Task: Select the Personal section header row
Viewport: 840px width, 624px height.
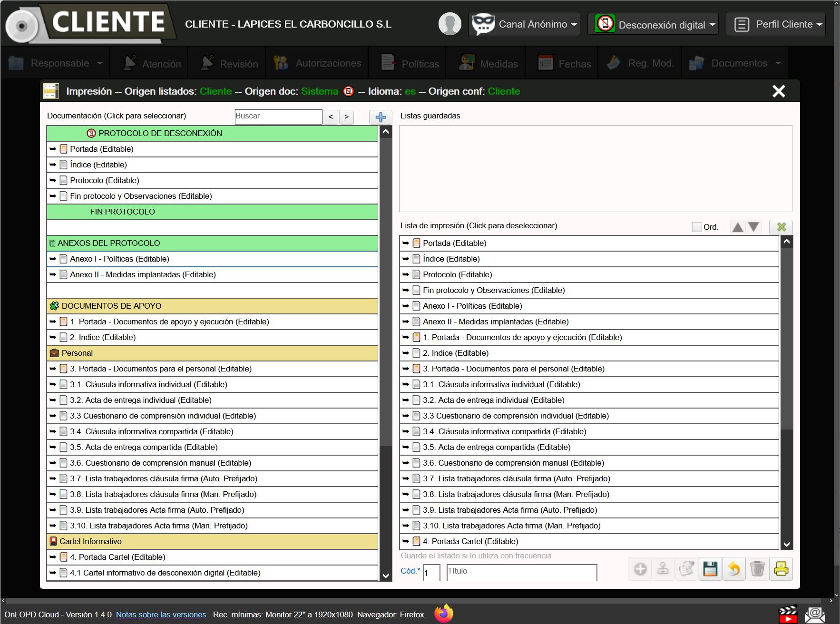Action: coord(212,353)
